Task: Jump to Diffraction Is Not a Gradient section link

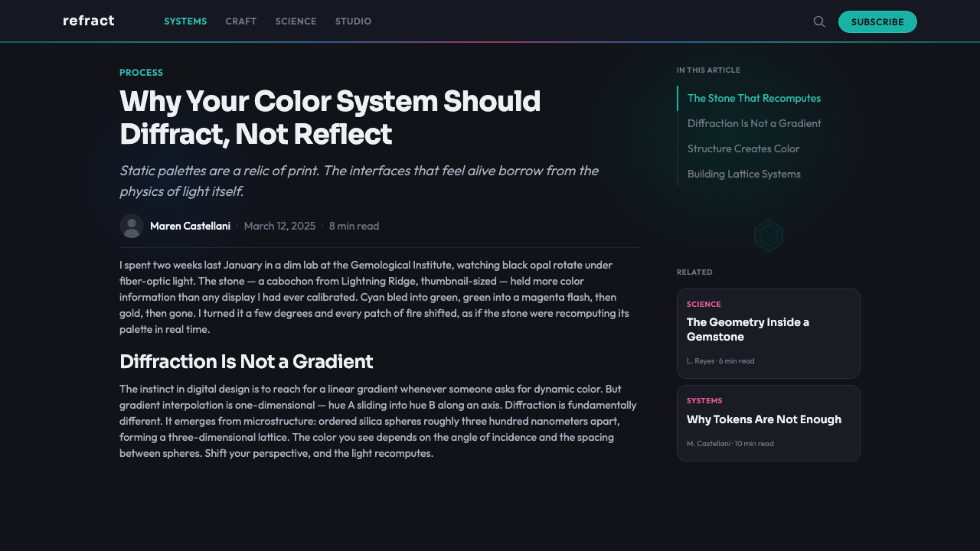Action: (x=754, y=123)
